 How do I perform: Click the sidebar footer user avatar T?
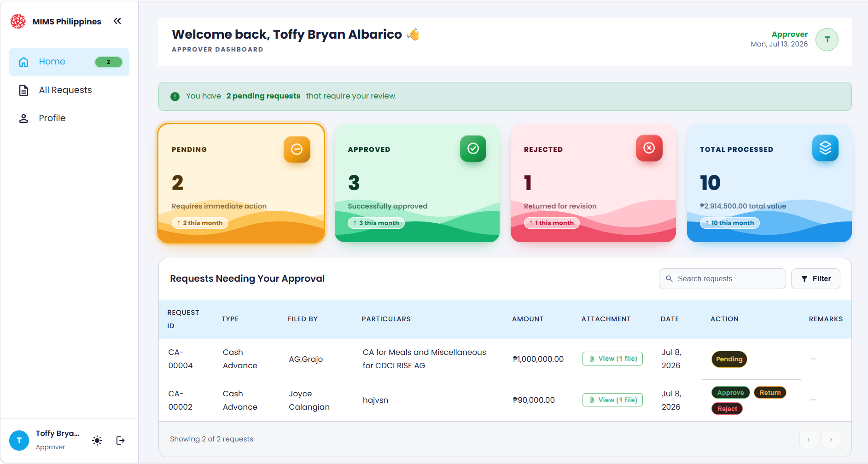tap(19, 441)
